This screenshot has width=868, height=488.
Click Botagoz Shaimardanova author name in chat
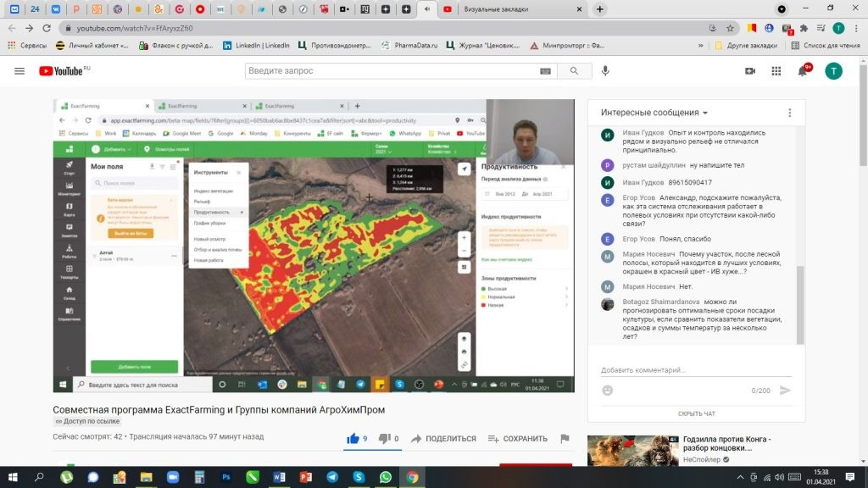tap(660, 302)
